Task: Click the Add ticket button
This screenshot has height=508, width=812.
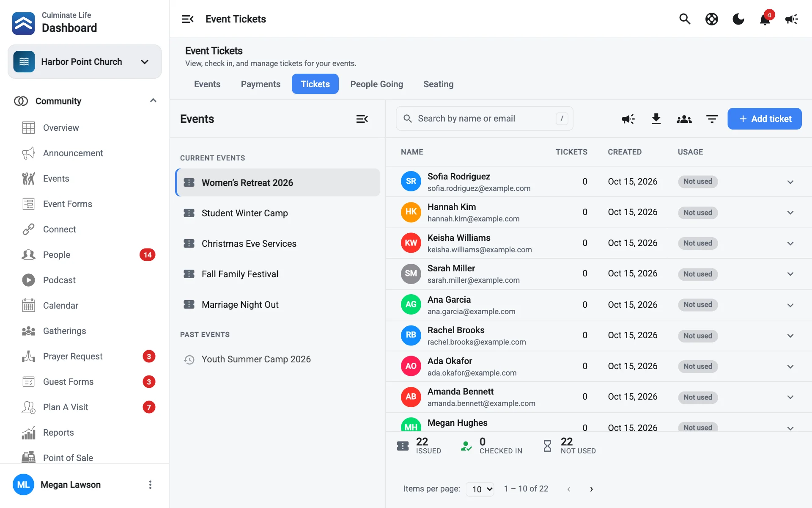Action: pyautogui.click(x=764, y=119)
